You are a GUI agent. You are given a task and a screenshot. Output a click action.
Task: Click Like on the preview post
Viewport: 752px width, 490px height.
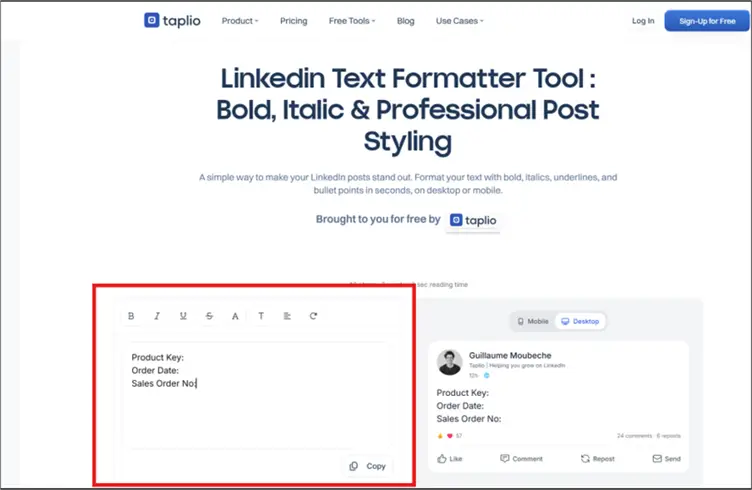tap(450, 459)
